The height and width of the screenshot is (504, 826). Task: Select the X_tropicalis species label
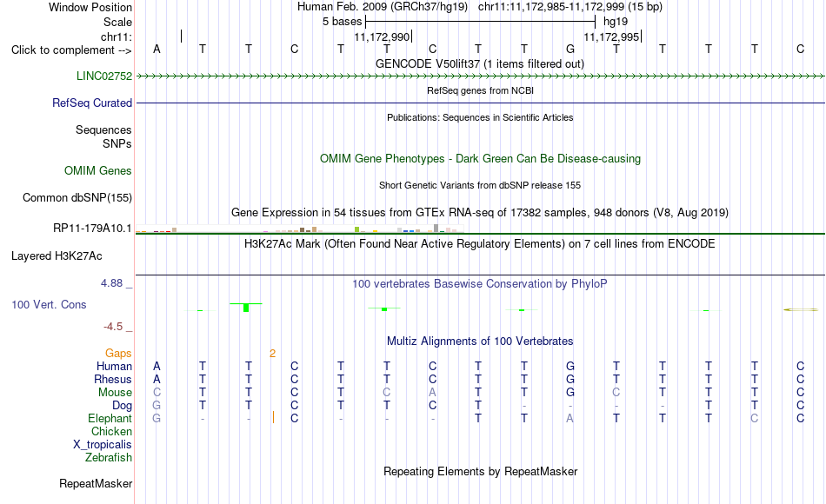(103, 445)
